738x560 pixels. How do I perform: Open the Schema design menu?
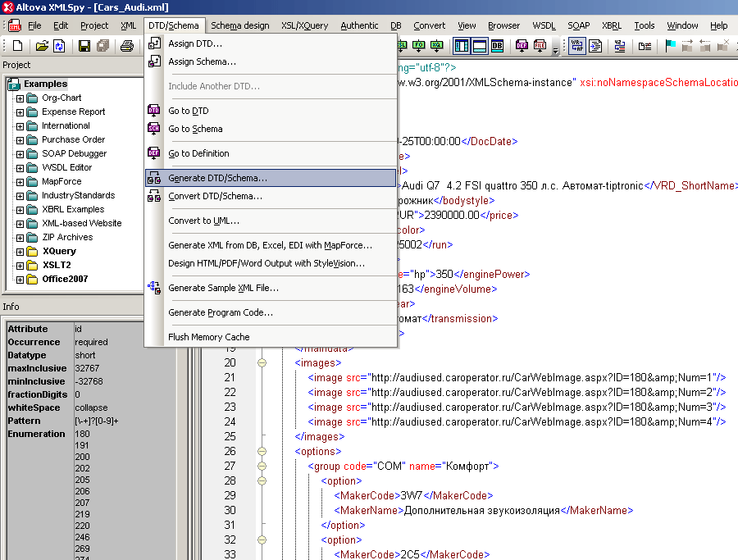click(240, 25)
